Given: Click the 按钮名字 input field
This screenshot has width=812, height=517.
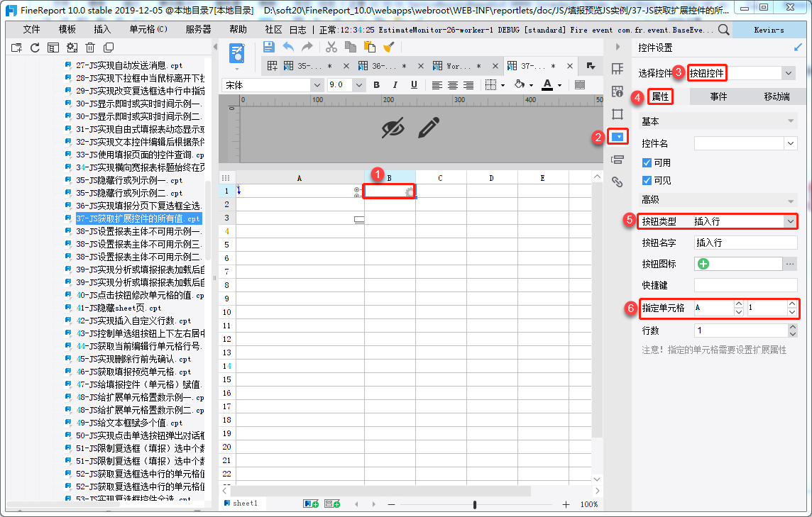Looking at the screenshot, I should [x=745, y=243].
